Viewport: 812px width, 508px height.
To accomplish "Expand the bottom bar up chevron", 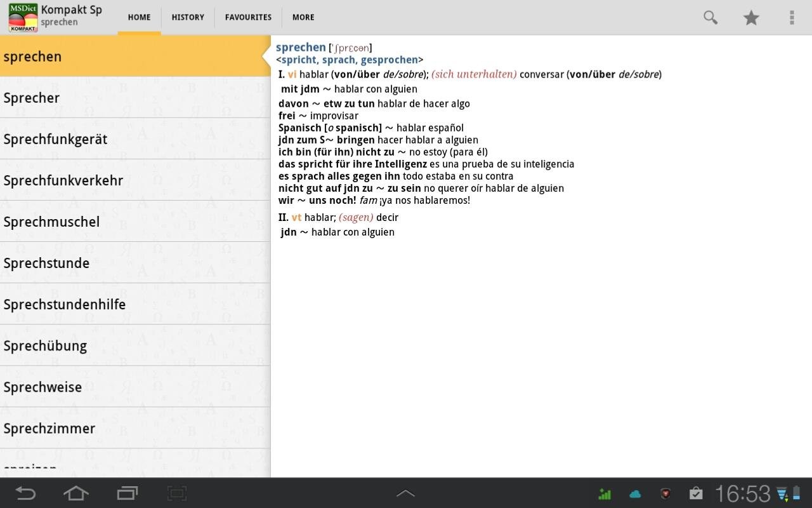I will pyautogui.click(x=406, y=493).
